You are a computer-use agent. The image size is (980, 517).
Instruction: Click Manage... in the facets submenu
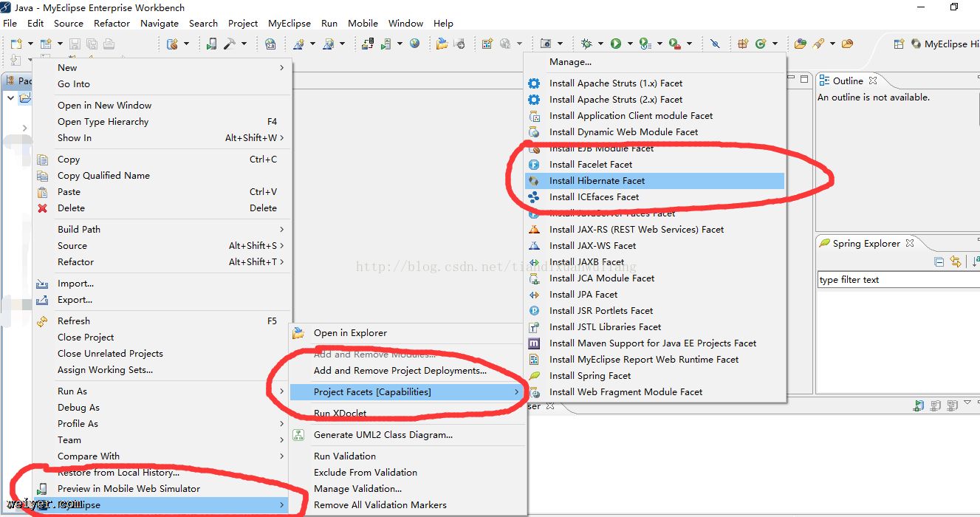[654, 62]
